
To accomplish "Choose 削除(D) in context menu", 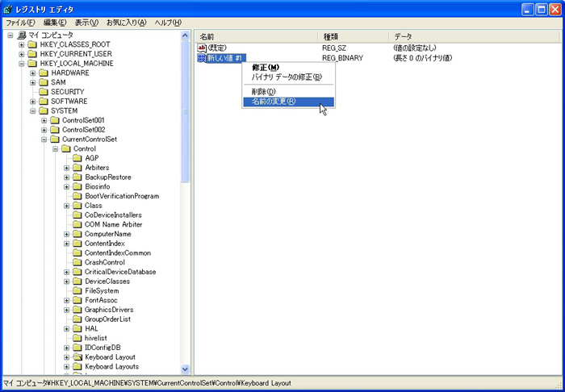I will [x=288, y=92].
